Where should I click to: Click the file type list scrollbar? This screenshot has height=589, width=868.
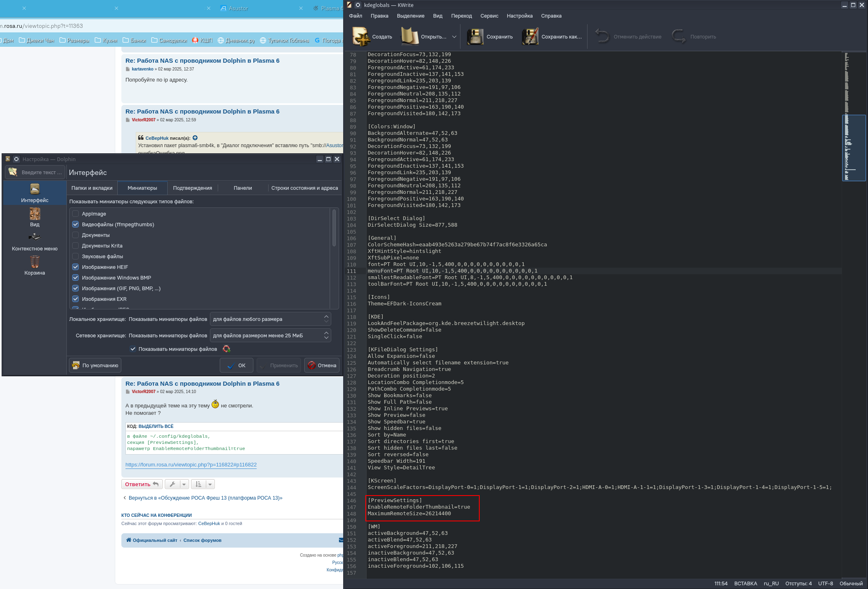[334, 227]
